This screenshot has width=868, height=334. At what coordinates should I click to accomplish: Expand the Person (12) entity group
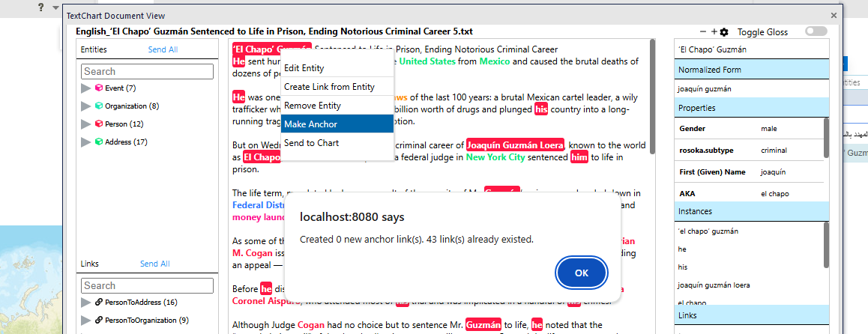coord(85,124)
